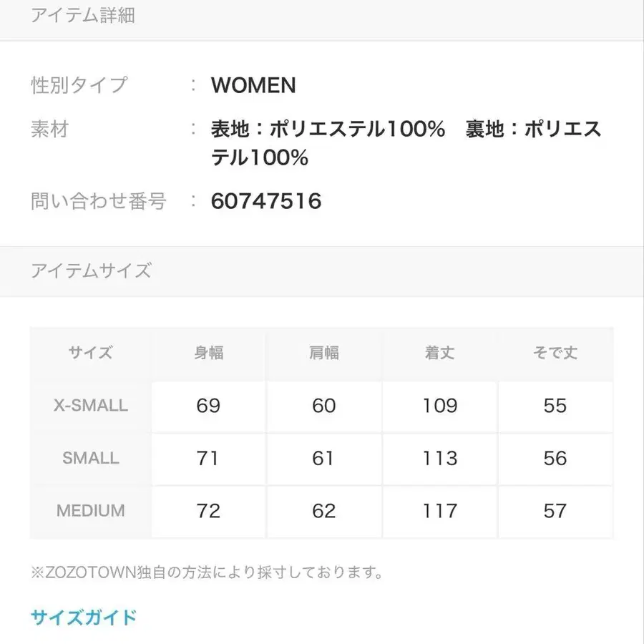
Task: Select the サイズ column header
Action: tap(89, 353)
